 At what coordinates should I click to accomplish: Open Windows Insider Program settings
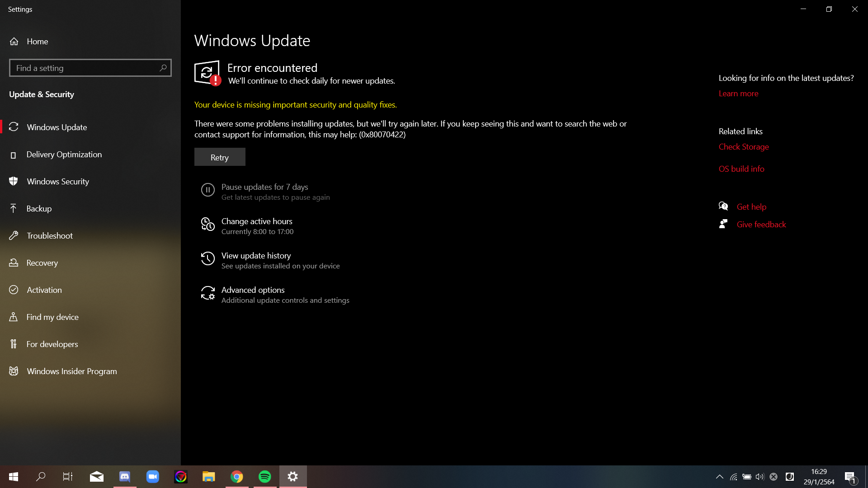71,371
